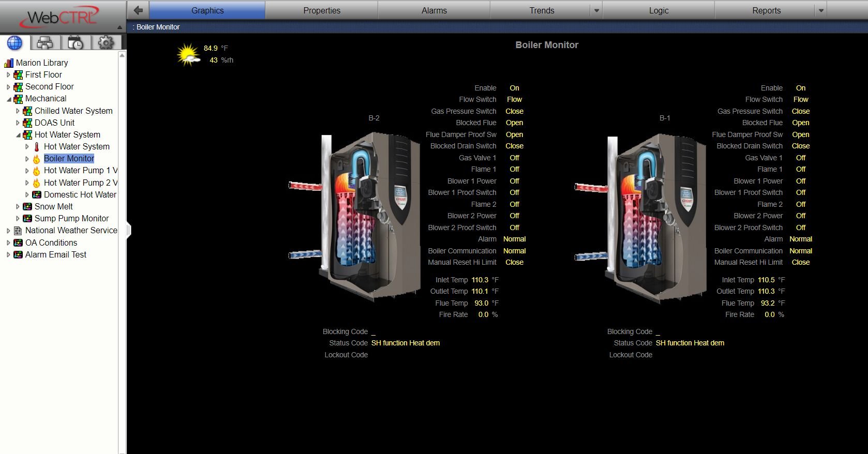Open the Schedules calendar-clock view icon
The image size is (868, 454).
tap(76, 43)
